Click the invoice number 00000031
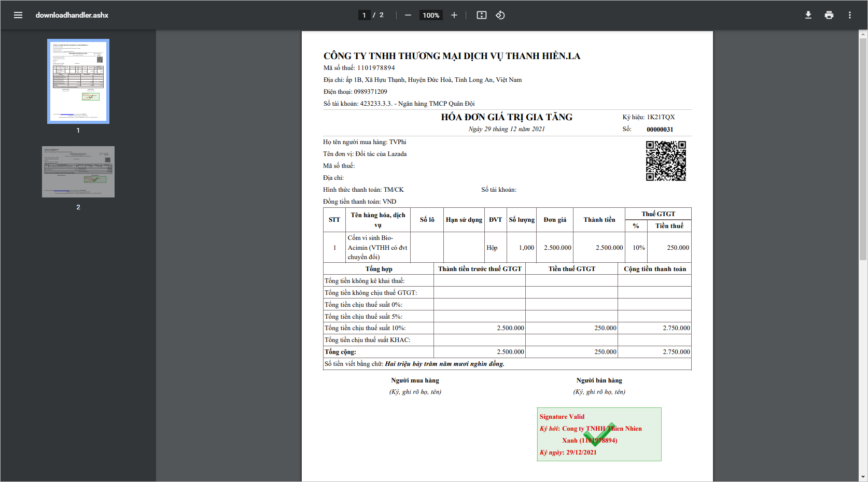868x482 pixels. 660,130
